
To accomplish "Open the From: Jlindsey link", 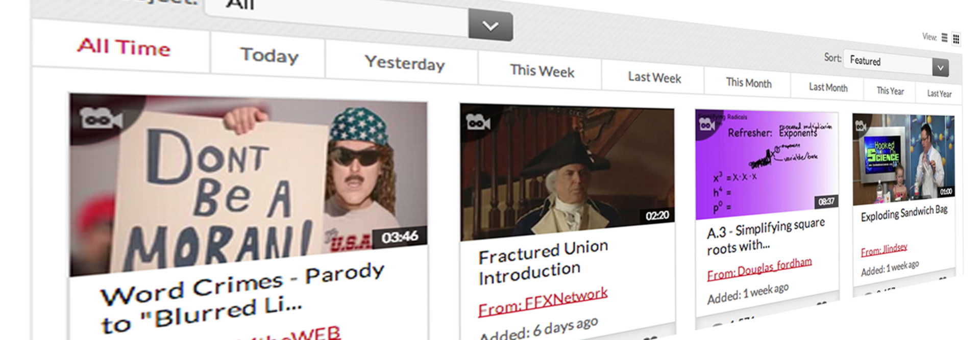I will 884,249.
